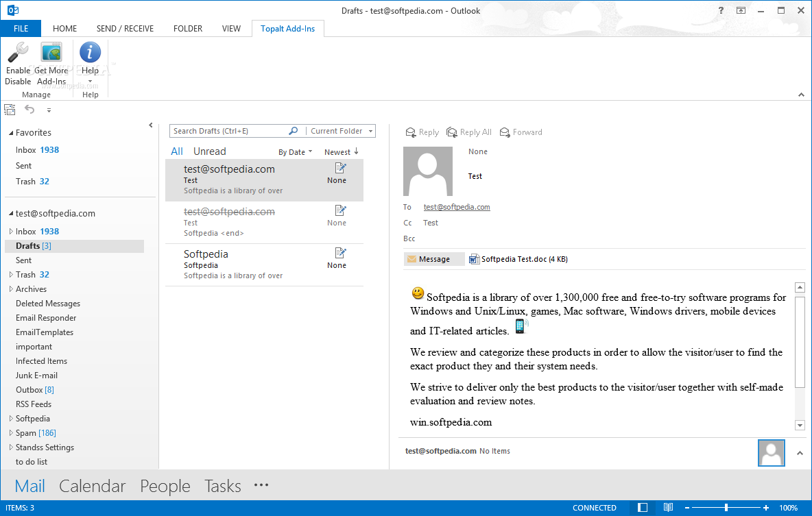
Task: Open the FILE tab
Action: pos(21,29)
